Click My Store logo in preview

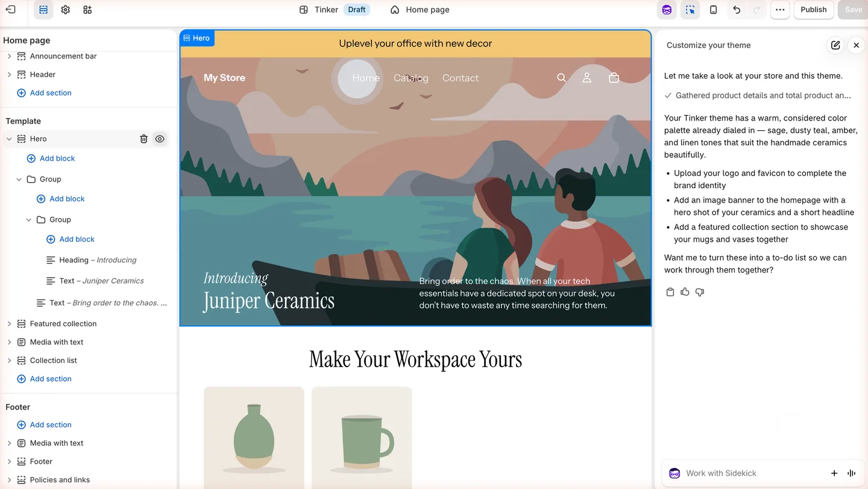pyautogui.click(x=224, y=78)
